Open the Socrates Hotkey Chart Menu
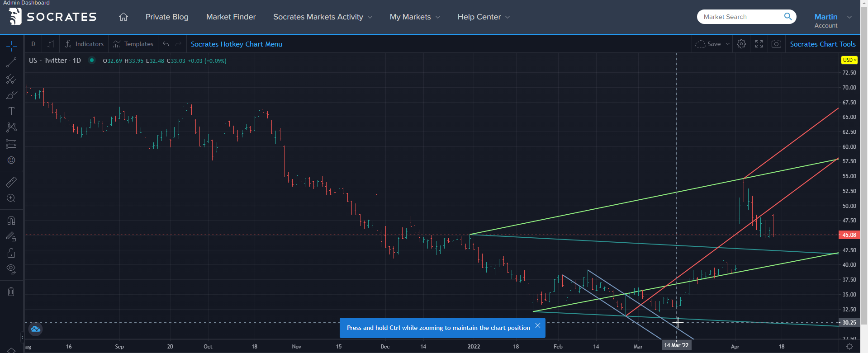The image size is (868, 353). click(237, 44)
